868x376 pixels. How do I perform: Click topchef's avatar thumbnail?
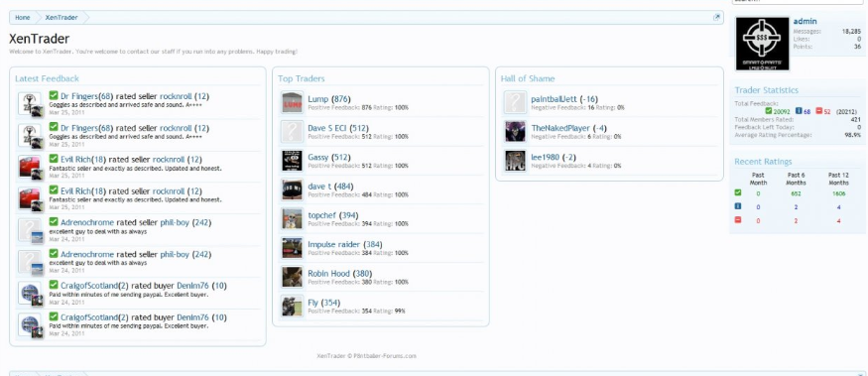point(292,218)
